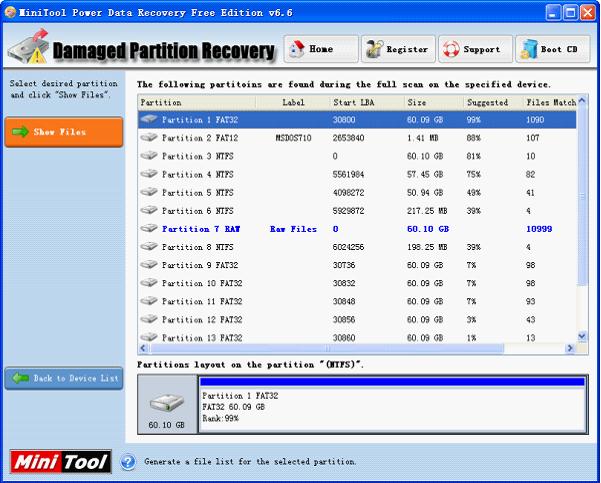Select row Partition 4 NTFS
The width and height of the screenshot is (601, 483).
[357, 174]
